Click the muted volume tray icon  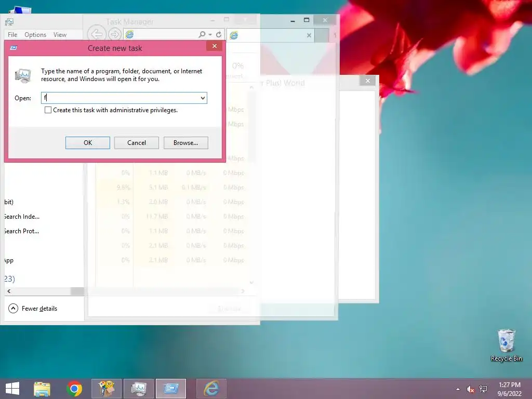pyautogui.click(x=470, y=389)
